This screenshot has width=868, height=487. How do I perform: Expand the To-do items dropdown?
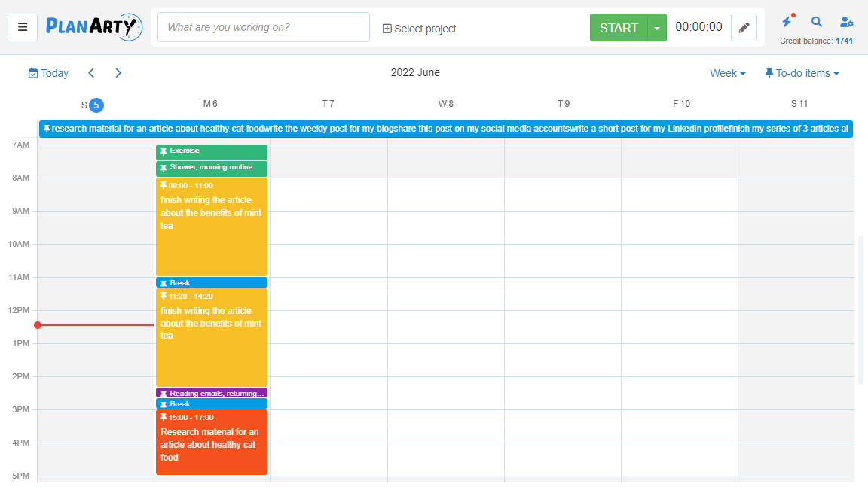point(802,73)
